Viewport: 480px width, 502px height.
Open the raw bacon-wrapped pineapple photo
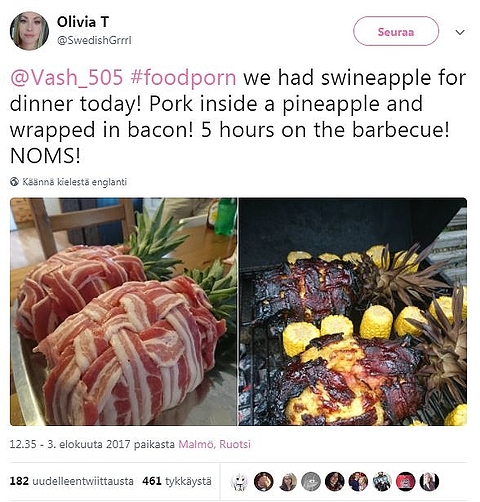(x=123, y=312)
